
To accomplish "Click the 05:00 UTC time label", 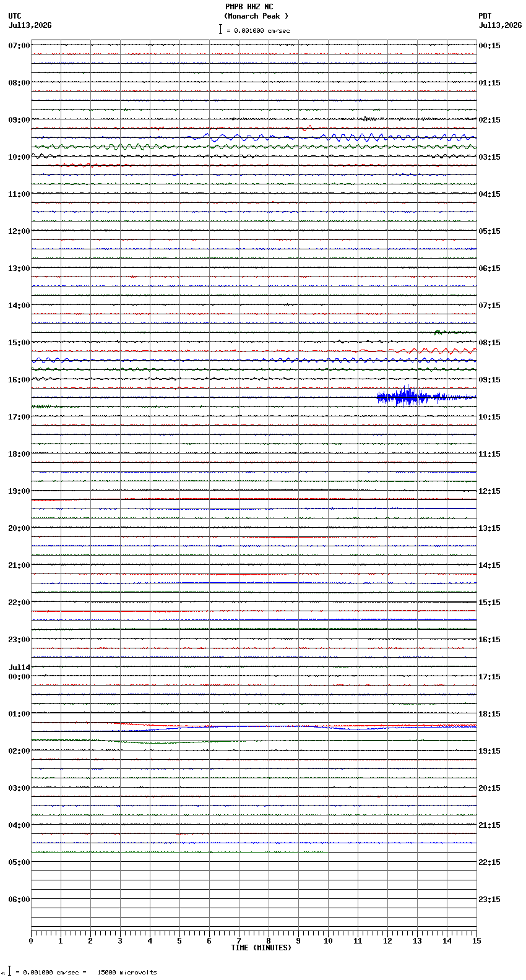I will click(x=19, y=862).
